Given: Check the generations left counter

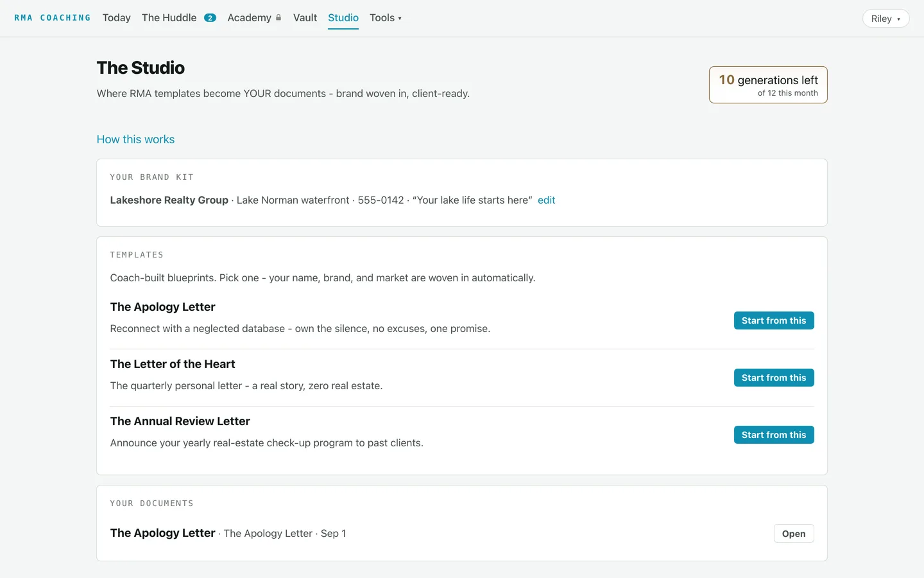Looking at the screenshot, I should tap(768, 85).
